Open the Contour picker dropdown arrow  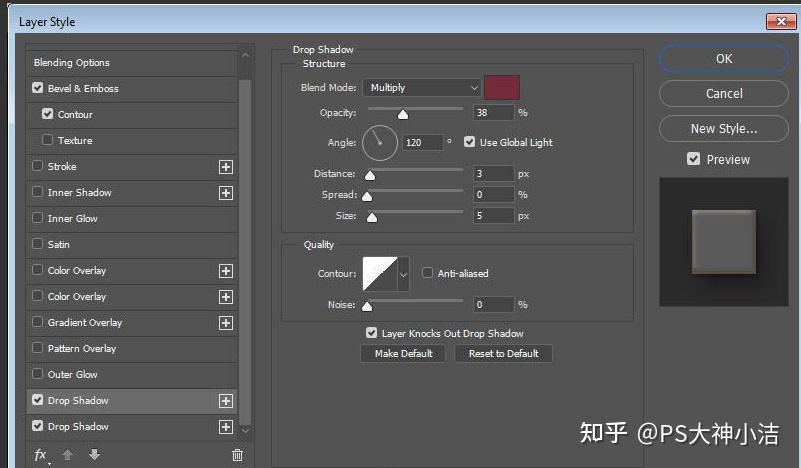403,274
